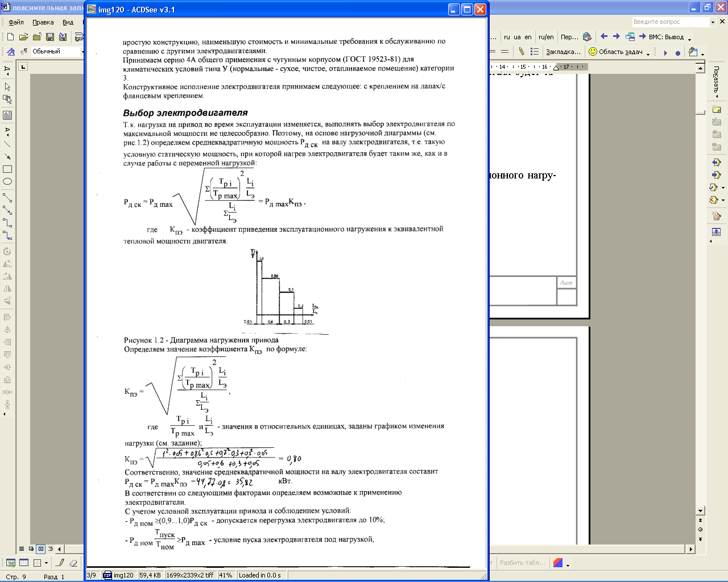The width and height of the screenshot is (728, 582).
Task: Open the Вид menu
Action: (68, 22)
